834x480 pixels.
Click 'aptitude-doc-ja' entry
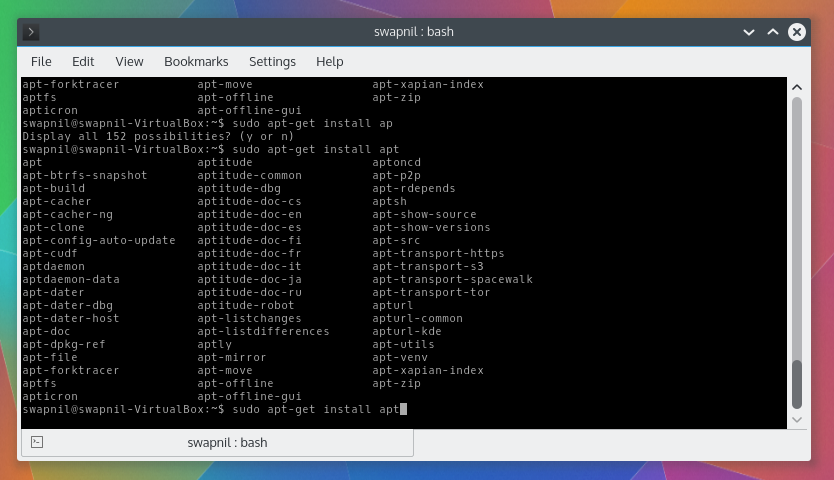249,279
